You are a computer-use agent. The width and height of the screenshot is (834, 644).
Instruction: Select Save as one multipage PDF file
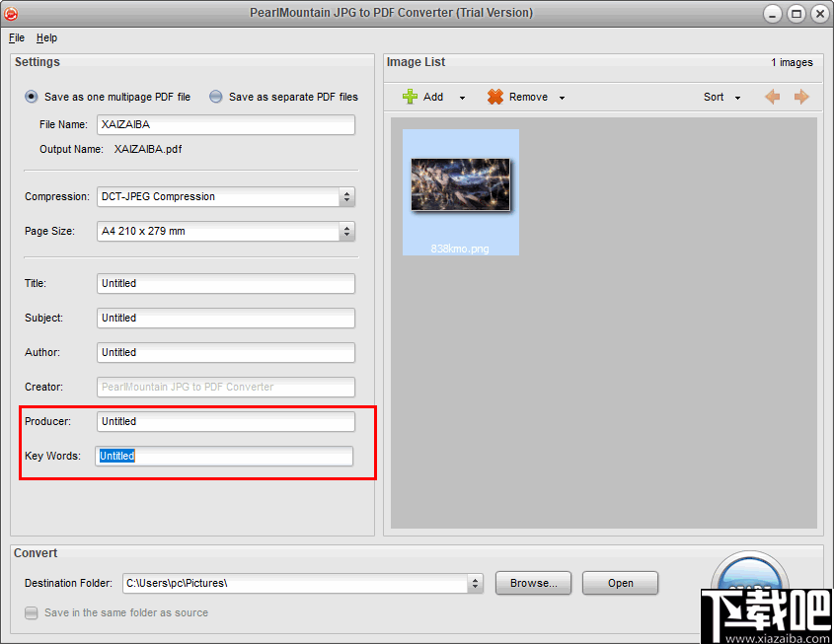click(x=31, y=97)
